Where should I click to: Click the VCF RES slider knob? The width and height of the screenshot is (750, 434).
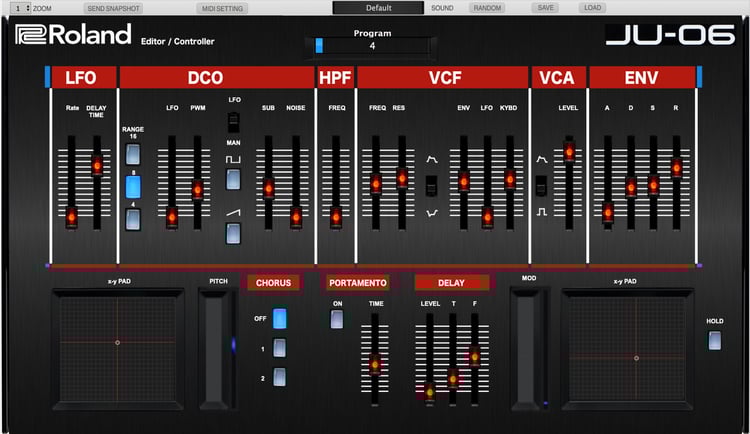402,178
